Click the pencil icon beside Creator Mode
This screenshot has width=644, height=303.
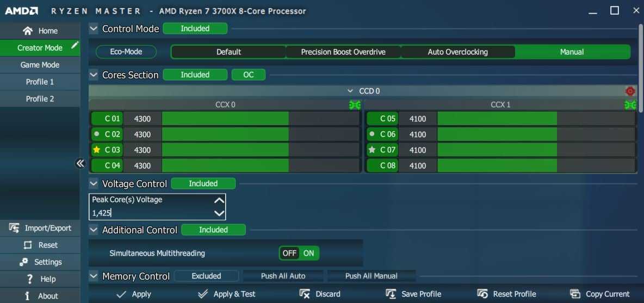click(x=75, y=46)
